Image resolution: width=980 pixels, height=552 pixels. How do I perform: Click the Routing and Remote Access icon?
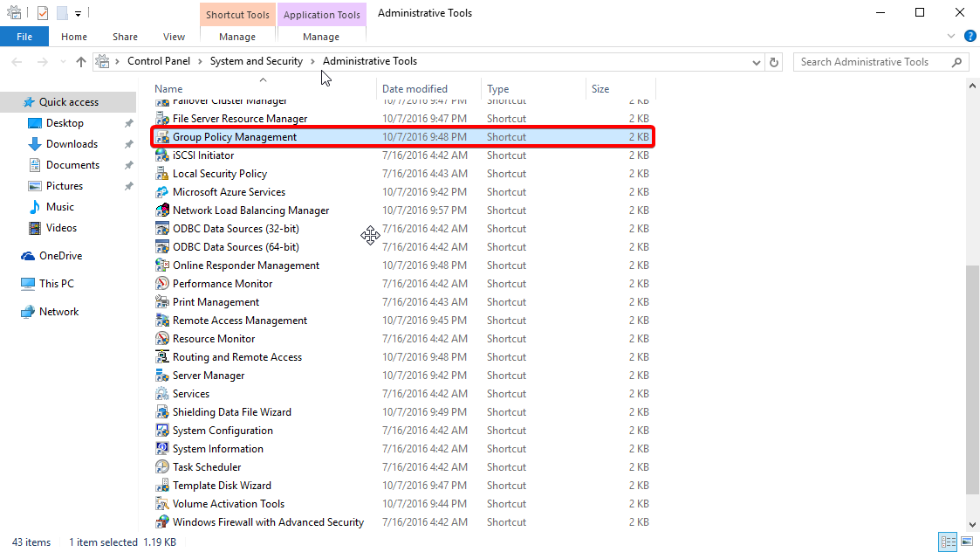(x=161, y=356)
